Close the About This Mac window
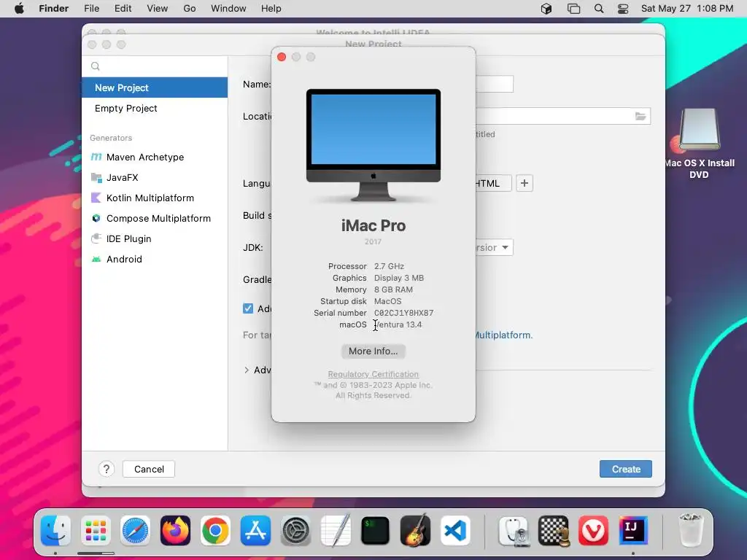The height and width of the screenshot is (560, 747). coord(282,57)
